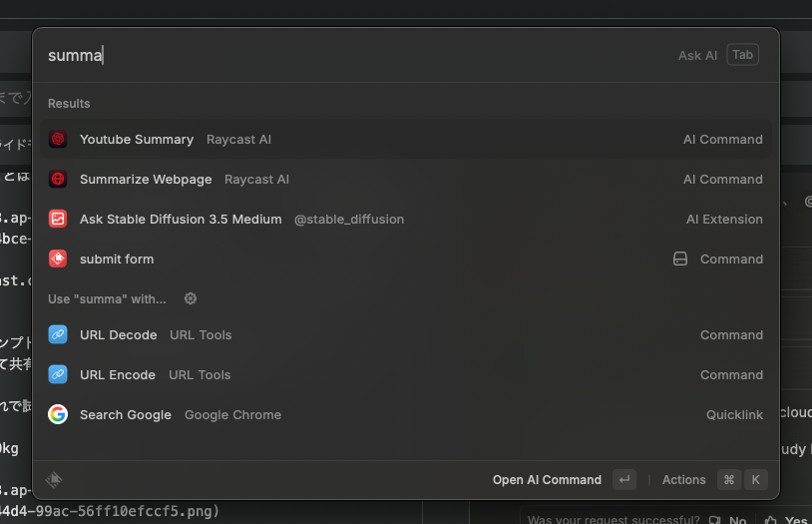Click the Command key symbol button
812x524 pixels.
(729, 480)
